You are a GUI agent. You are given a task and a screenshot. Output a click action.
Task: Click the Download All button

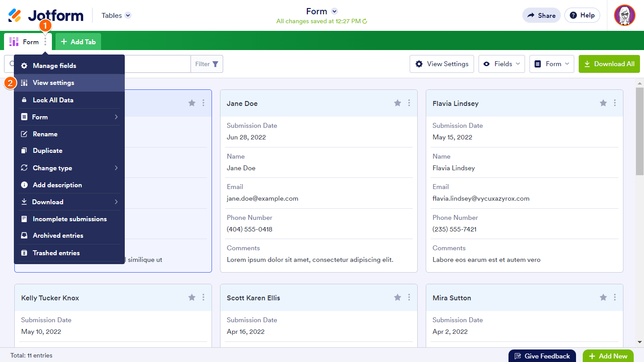609,64
